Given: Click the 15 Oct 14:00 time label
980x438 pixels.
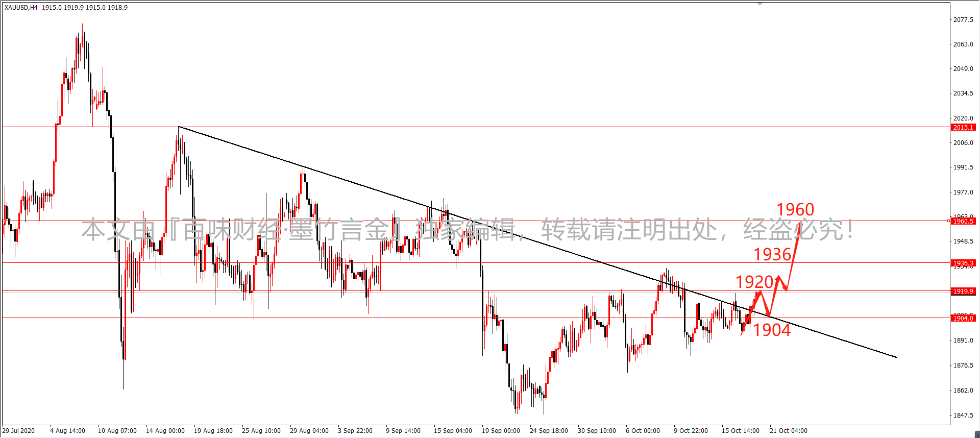Looking at the screenshot, I should click(x=741, y=431).
